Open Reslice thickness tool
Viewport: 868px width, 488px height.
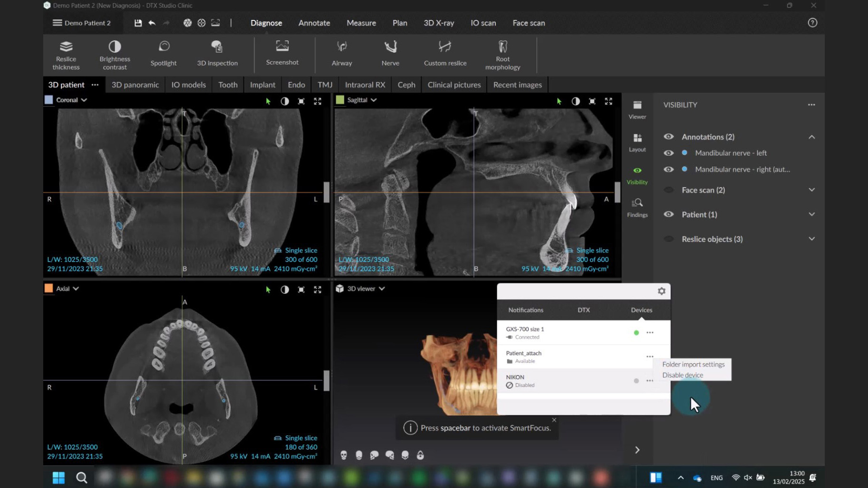66,55
